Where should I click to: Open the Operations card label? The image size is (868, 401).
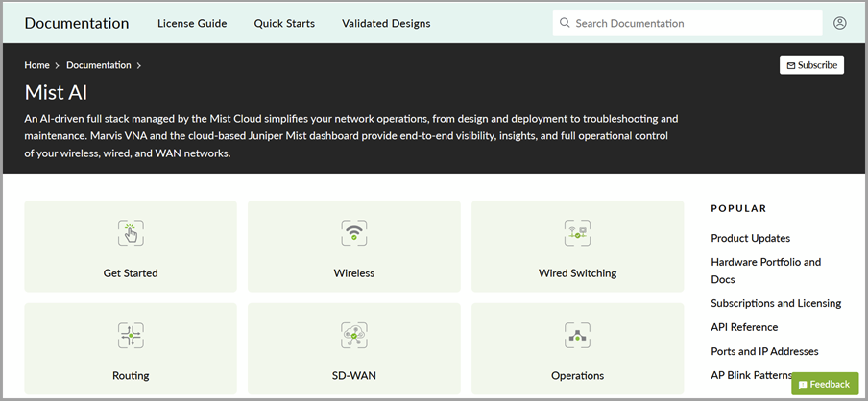[577, 375]
